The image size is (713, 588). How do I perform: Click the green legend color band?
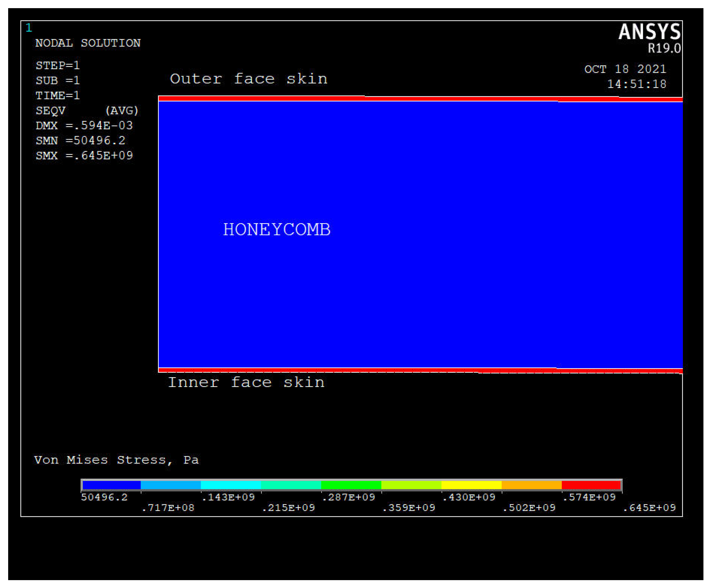pyautogui.click(x=351, y=485)
